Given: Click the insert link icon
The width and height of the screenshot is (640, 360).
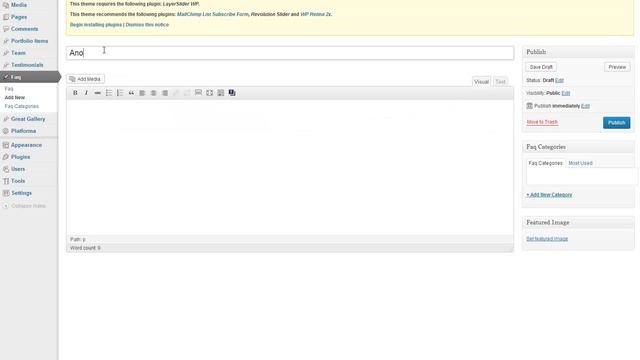Looking at the screenshot, I should pyautogui.click(x=176, y=93).
